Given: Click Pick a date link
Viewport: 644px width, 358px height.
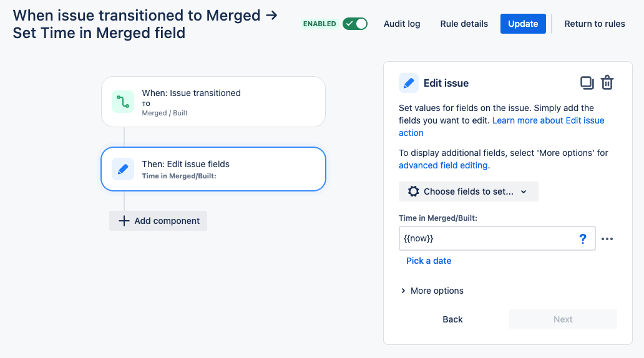Looking at the screenshot, I should 428,261.
